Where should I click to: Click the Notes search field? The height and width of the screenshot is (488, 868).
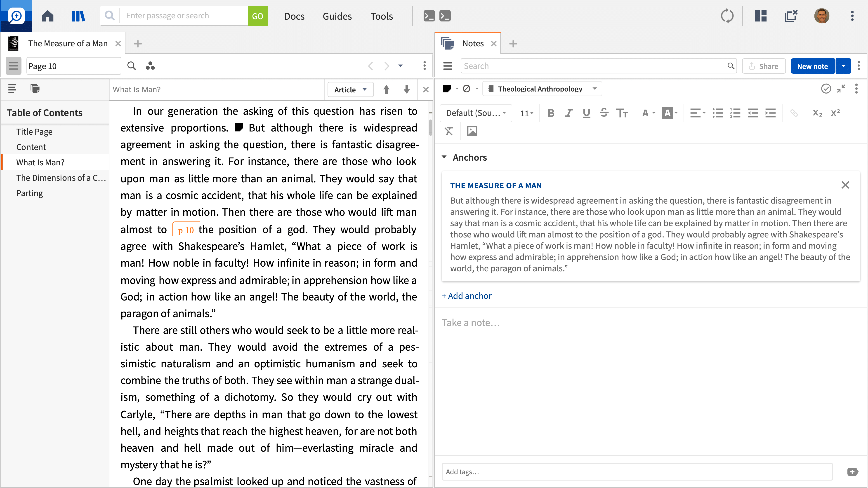598,66
